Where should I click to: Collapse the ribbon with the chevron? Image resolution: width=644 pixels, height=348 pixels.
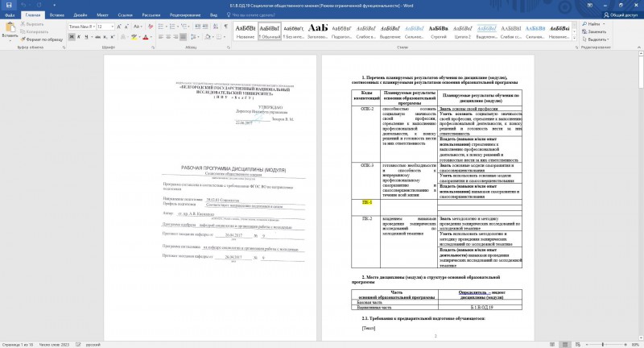point(639,48)
